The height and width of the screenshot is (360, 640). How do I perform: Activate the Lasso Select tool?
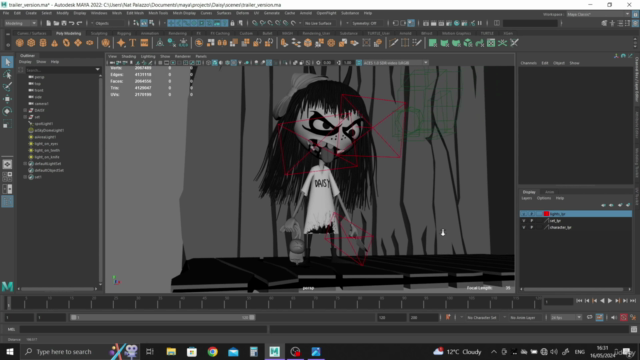(7, 74)
